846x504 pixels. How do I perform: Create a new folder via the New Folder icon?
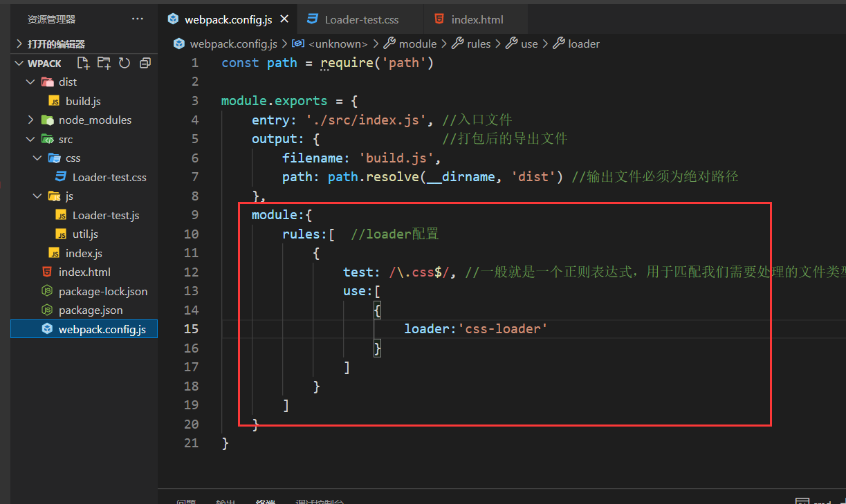click(x=104, y=63)
